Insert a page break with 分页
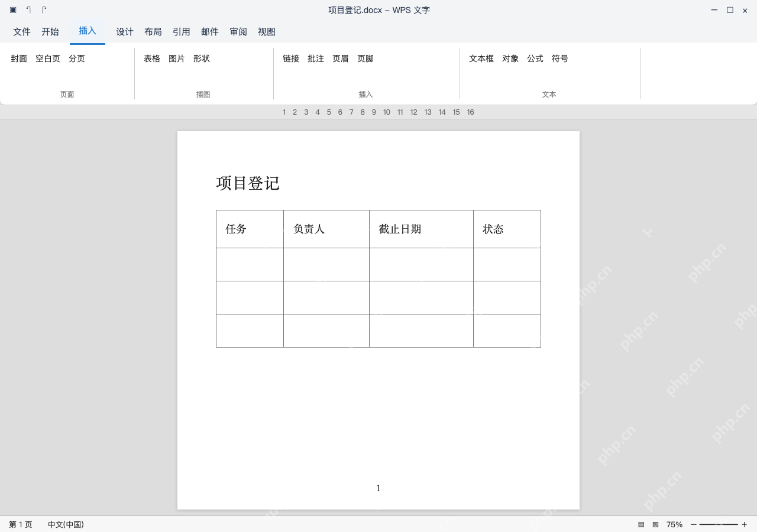This screenshot has width=757, height=532. coord(77,59)
